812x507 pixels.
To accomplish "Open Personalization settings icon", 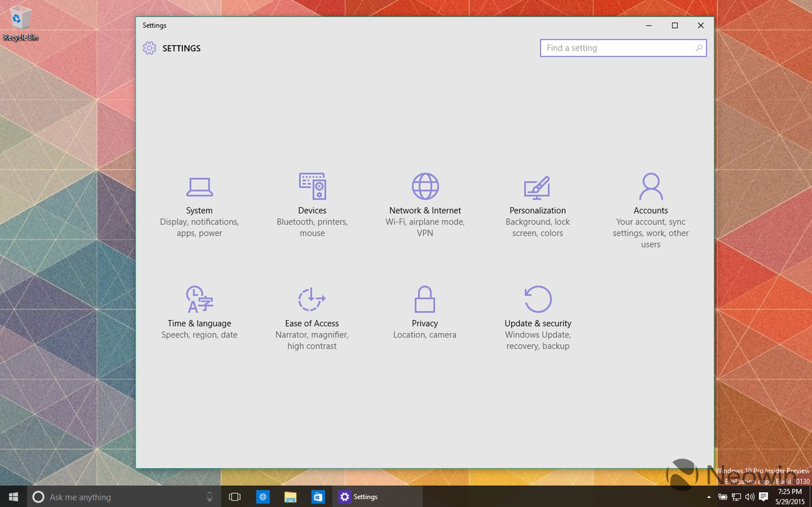I will click(x=537, y=187).
